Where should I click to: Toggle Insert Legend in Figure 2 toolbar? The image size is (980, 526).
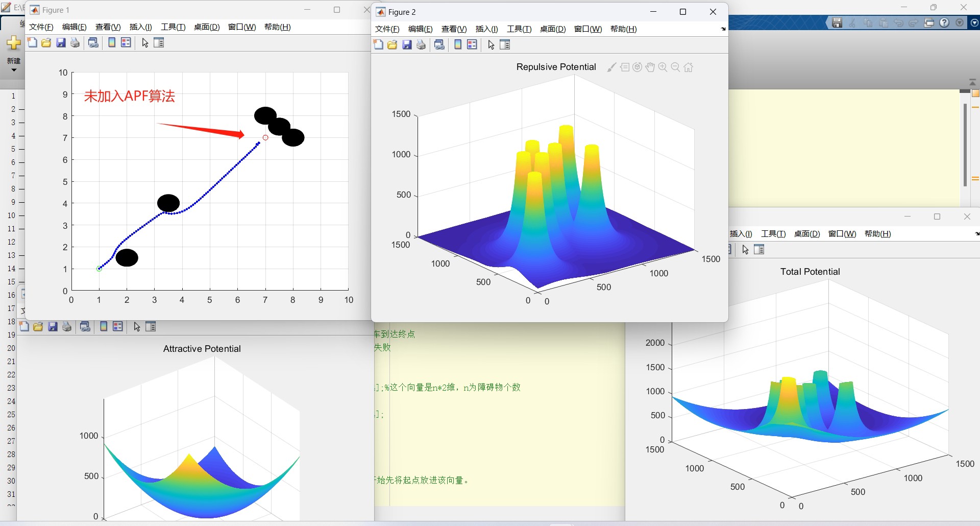pos(472,45)
